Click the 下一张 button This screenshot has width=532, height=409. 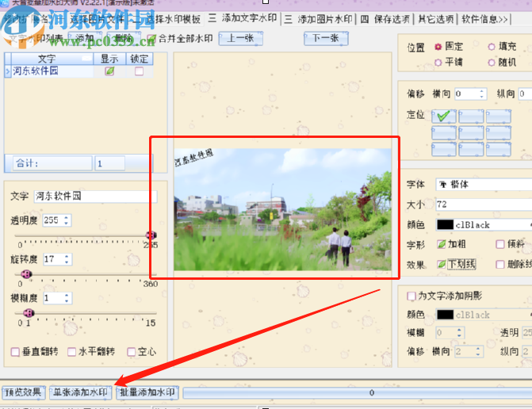(326, 38)
